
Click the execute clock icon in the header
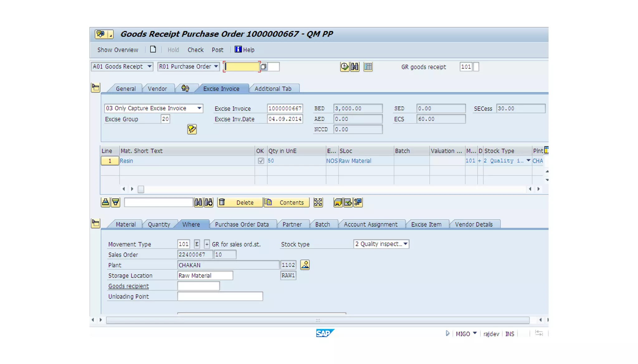click(x=344, y=67)
